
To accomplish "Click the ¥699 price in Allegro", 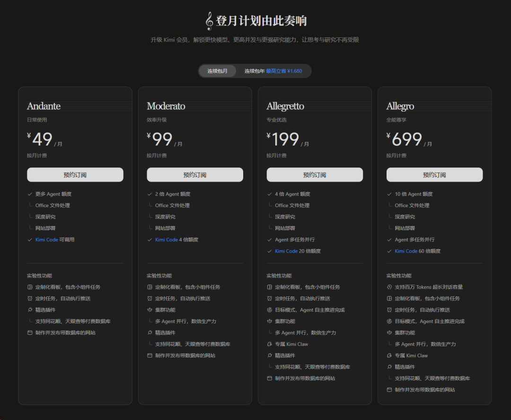I will pos(404,139).
